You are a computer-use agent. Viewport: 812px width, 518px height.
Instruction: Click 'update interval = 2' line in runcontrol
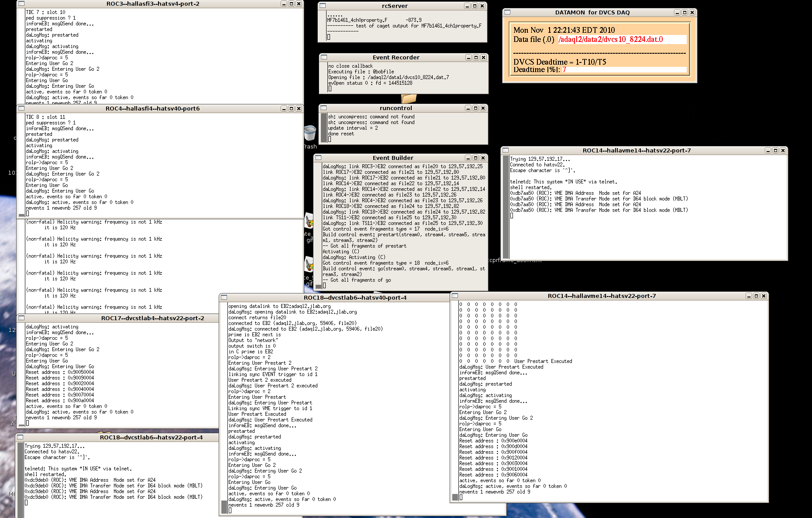353,128
